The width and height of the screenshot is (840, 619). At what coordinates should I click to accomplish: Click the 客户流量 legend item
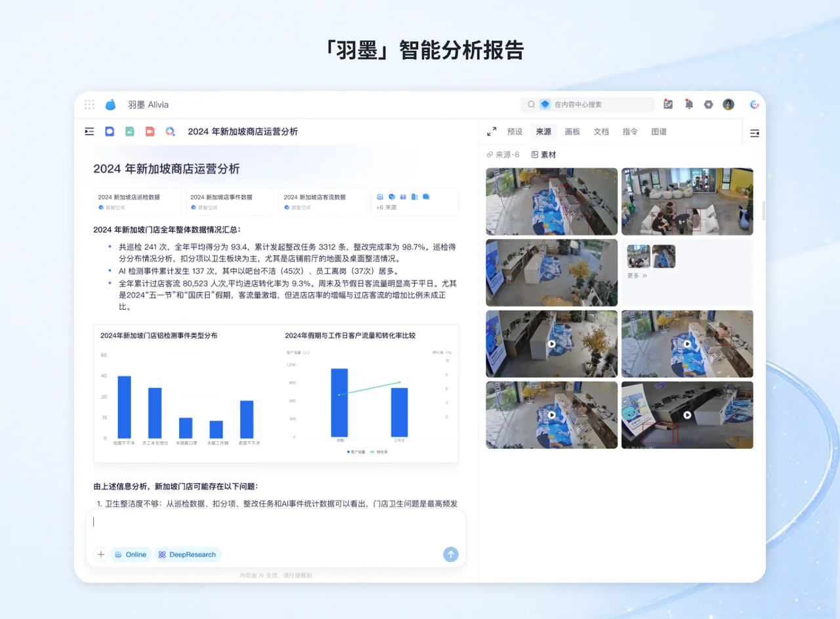pos(356,452)
